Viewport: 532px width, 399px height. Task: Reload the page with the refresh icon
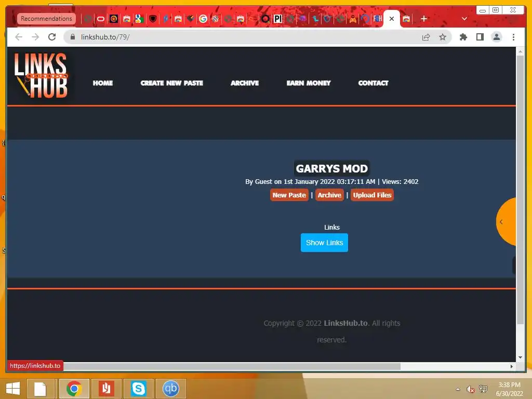tap(52, 37)
